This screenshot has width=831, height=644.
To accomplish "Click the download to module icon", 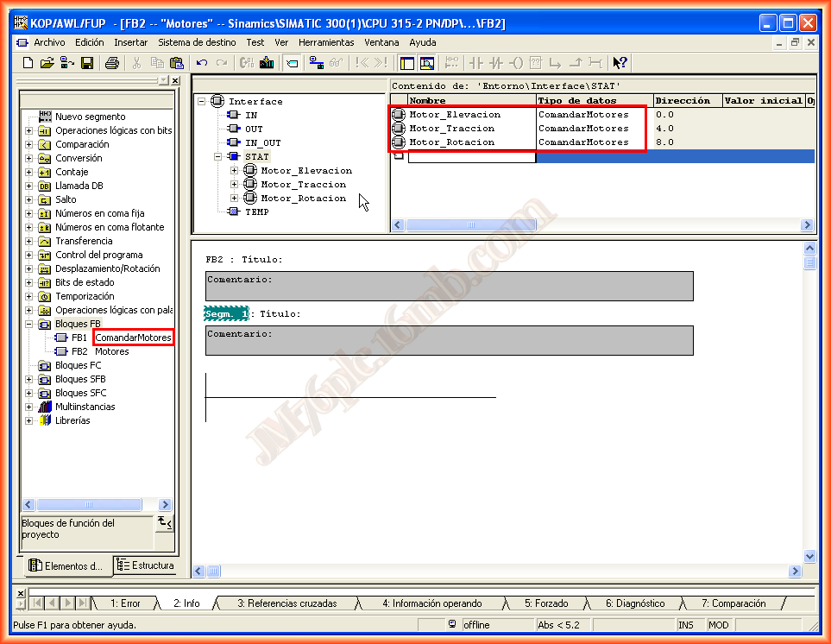I will (x=267, y=62).
